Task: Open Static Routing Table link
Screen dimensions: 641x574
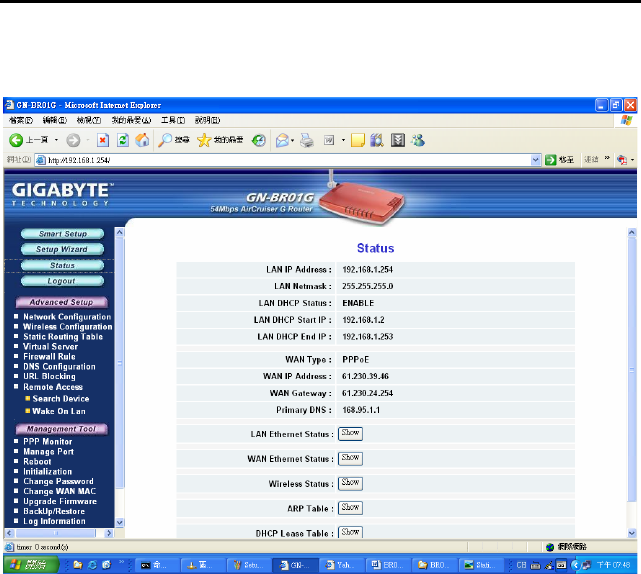Action: (63, 337)
